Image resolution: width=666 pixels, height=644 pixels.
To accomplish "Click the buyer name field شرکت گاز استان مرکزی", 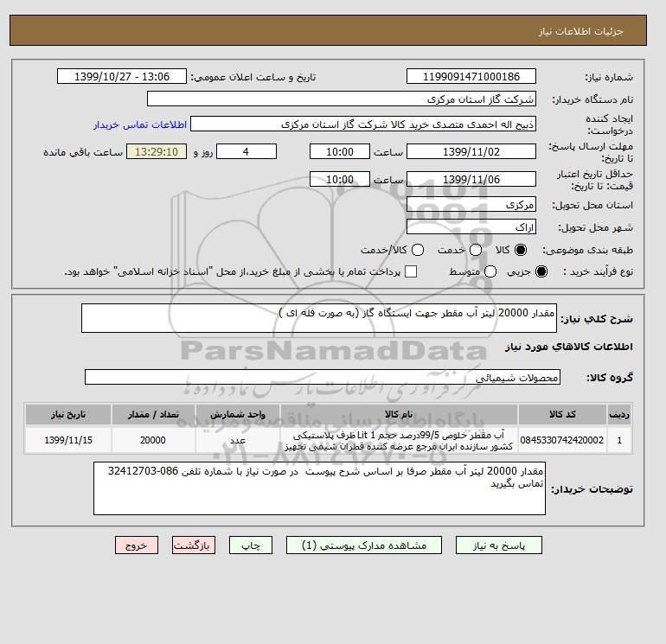I will pos(342,99).
